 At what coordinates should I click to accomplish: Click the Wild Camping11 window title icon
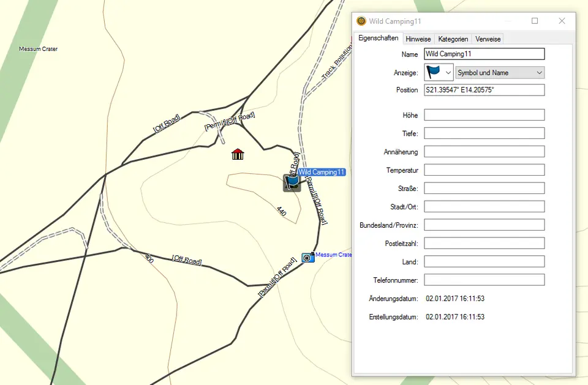[x=361, y=21]
